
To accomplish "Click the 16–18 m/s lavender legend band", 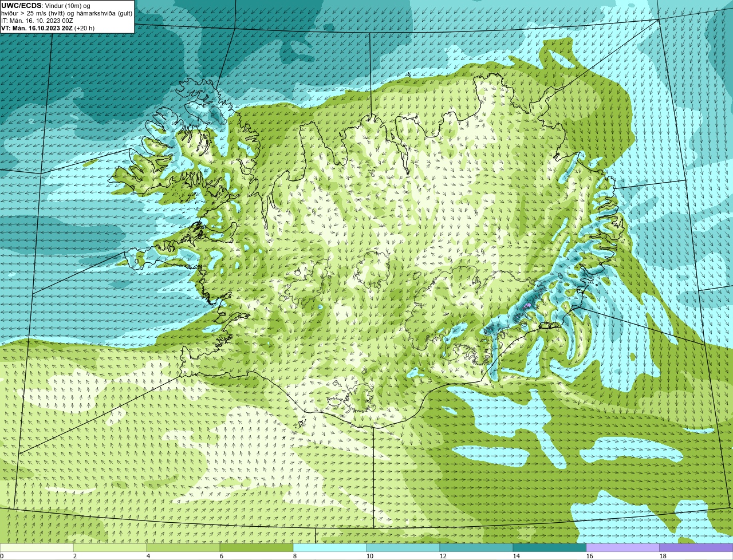I will pos(623,548).
